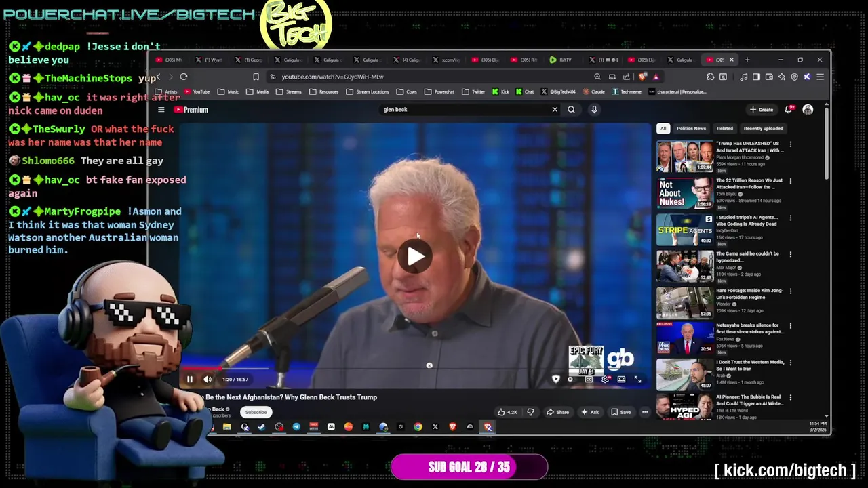Open the Brave Shields lion icon
Image resolution: width=868 pixels, height=488 pixels.
tap(643, 77)
